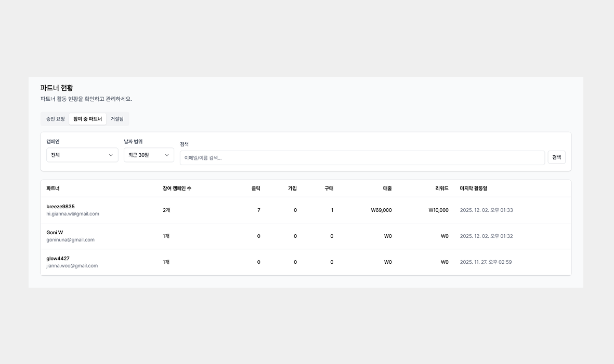Switch to the 거절됨 tab
Image resolution: width=614 pixels, height=364 pixels.
pyautogui.click(x=117, y=119)
